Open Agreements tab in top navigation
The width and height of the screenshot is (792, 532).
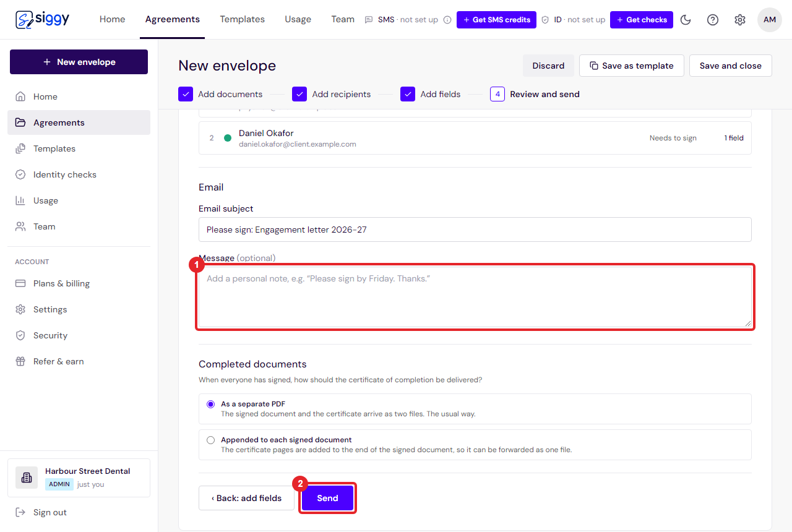click(x=173, y=19)
